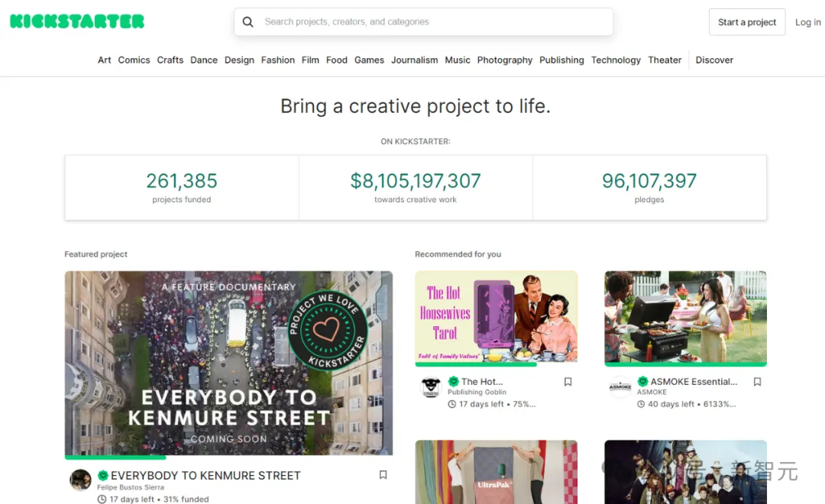Select the Photography category
The image size is (825, 504).
[x=505, y=60]
